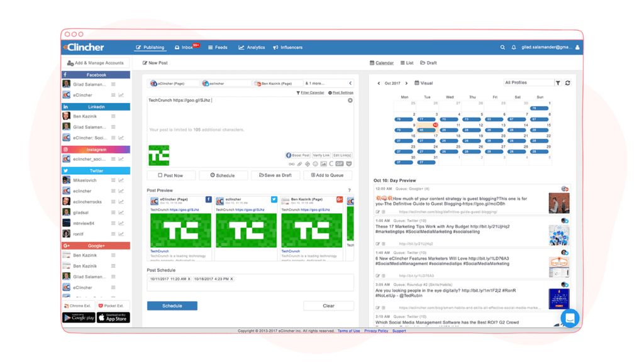Collapse the Facebook accounts section header
The width and height of the screenshot is (644, 362).
(x=96, y=75)
